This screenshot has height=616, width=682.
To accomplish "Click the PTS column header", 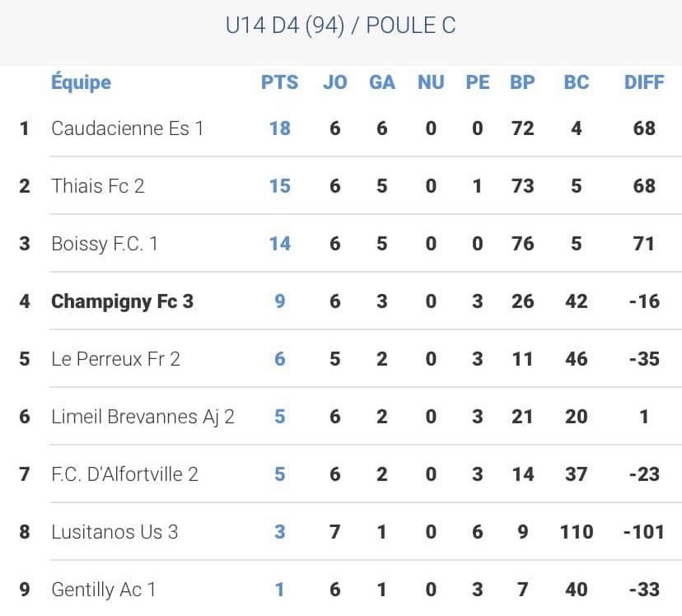I will pyautogui.click(x=279, y=82).
